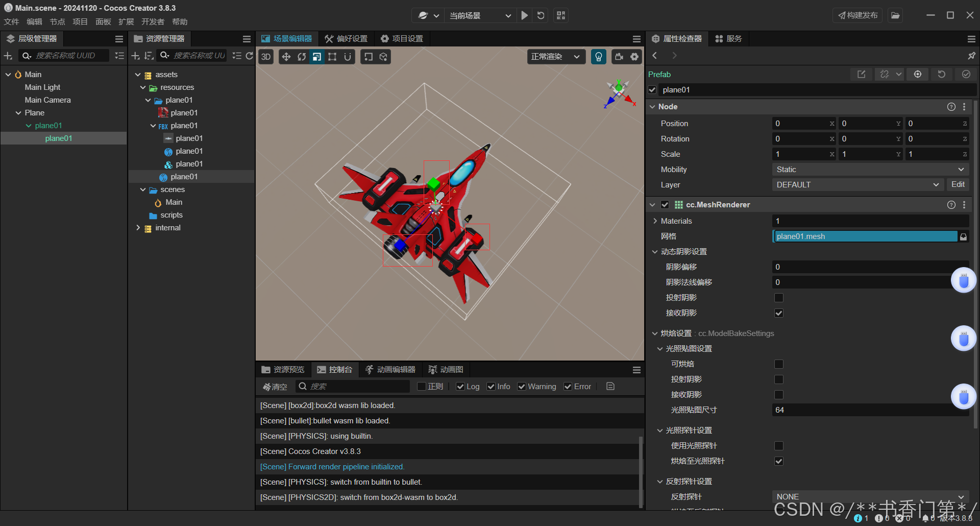
Task: Click the Layer Edit button
Action: pos(958,185)
